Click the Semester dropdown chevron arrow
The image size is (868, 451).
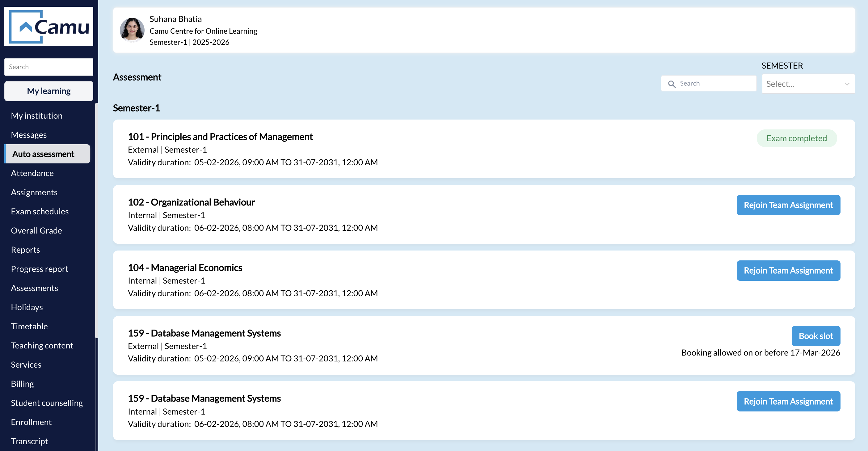click(846, 84)
